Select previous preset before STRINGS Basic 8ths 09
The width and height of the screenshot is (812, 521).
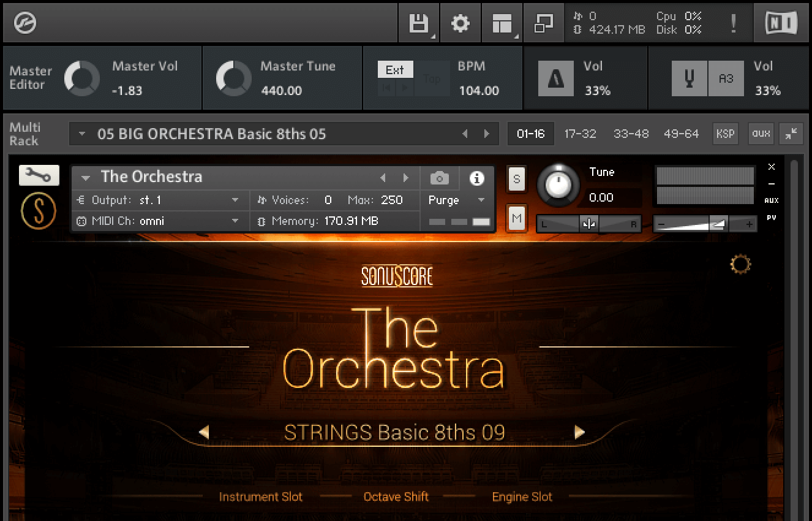[x=204, y=432]
